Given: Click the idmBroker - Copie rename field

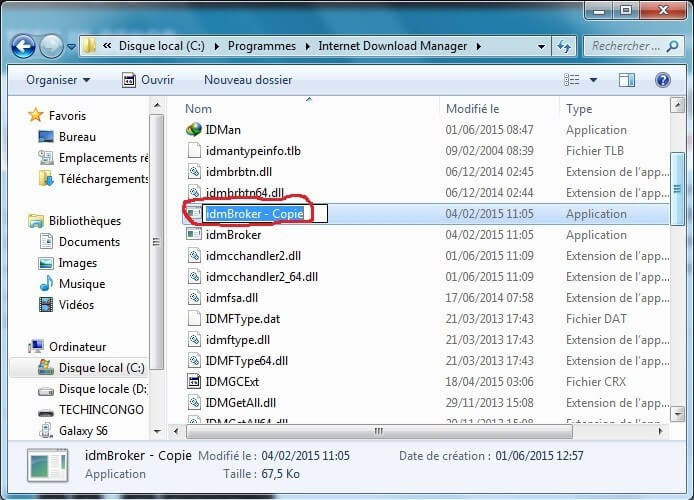Looking at the screenshot, I should (x=265, y=214).
